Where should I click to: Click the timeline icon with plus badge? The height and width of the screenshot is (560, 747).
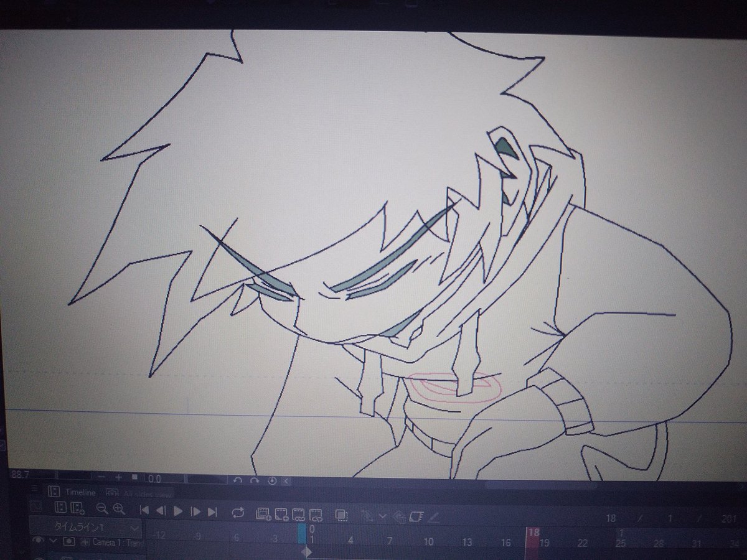tap(78, 509)
